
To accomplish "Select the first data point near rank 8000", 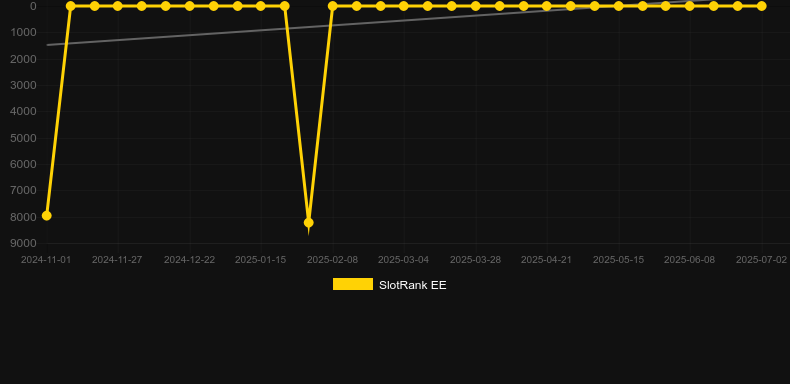I will [46, 216].
